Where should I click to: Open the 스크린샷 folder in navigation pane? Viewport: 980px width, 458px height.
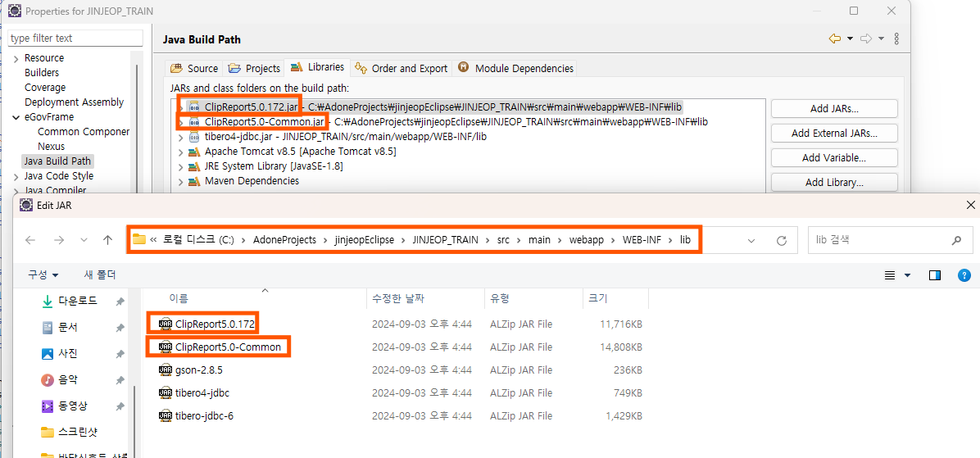pos(78,433)
